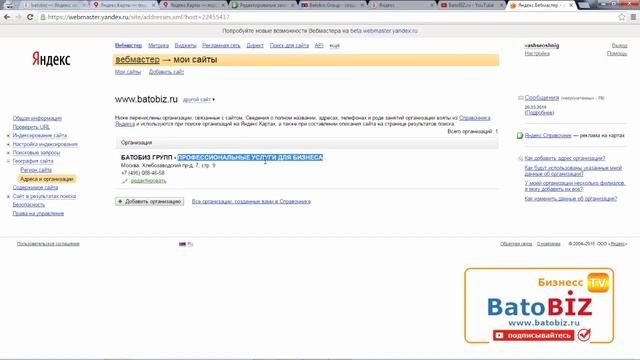Click the magnifier icon beside help questions
This screenshot has width=640, height=360.
coord(520,158)
